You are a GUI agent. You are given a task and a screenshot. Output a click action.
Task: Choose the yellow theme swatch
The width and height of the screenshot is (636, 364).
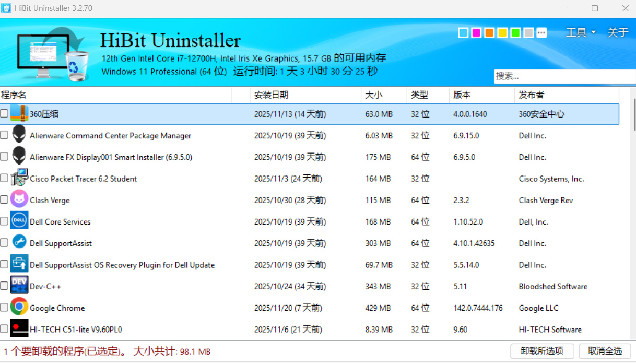click(x=502, y=33)
